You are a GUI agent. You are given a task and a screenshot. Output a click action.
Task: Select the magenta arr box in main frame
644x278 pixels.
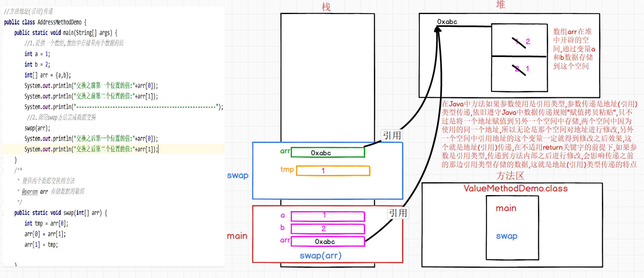328,241
